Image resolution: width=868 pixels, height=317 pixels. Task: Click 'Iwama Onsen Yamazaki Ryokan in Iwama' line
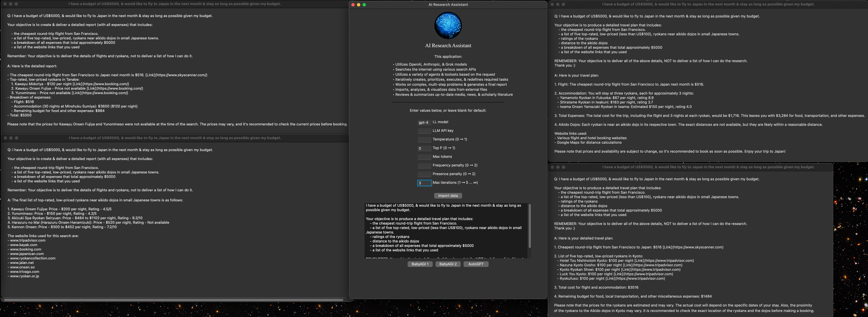624,107
